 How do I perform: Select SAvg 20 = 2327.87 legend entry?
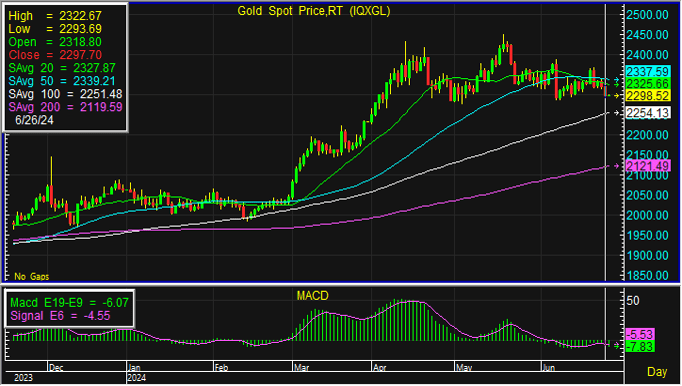62,68
